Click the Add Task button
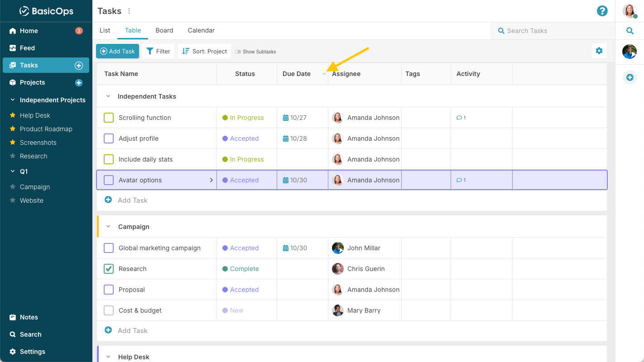 (117, 51)
